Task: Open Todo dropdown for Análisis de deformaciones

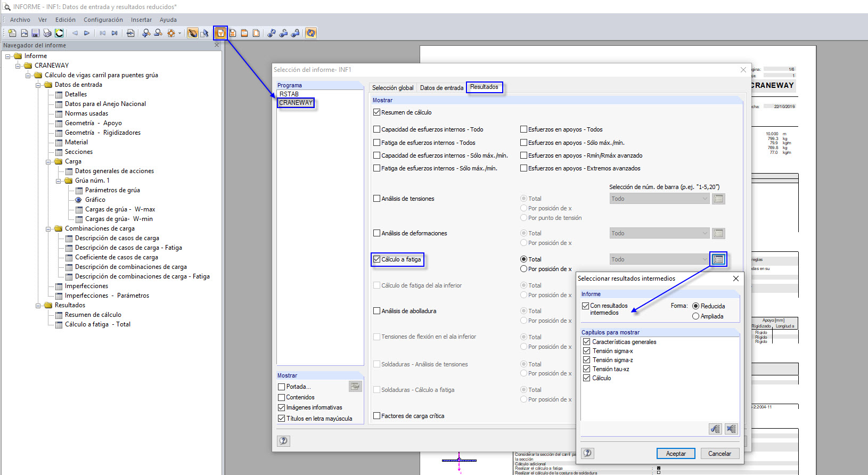Action: pos(659,233)
